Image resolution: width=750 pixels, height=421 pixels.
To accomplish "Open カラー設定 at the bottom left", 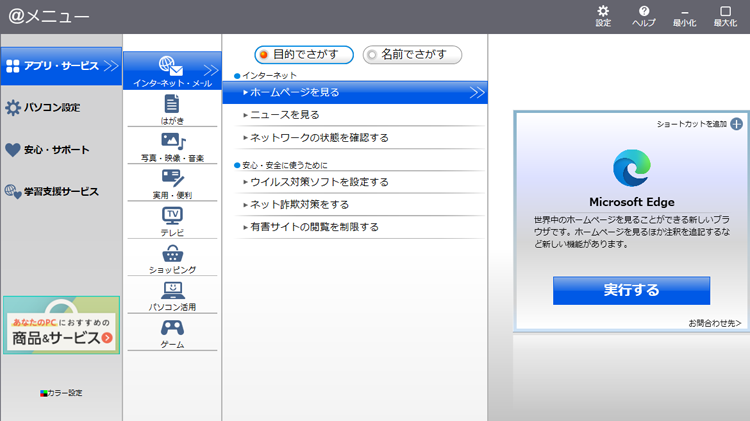I will coord(61,393).
